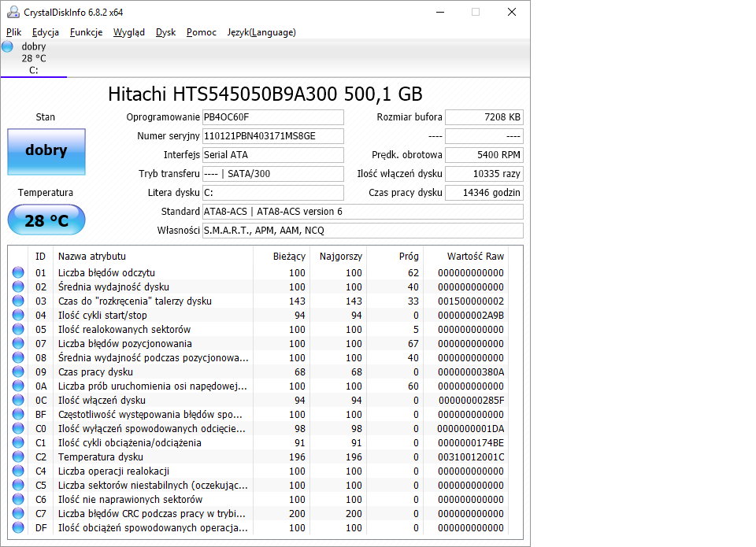Screen dimensions: 756x547
Task: Select raw value 00000000380A
Action: (471, 372)
